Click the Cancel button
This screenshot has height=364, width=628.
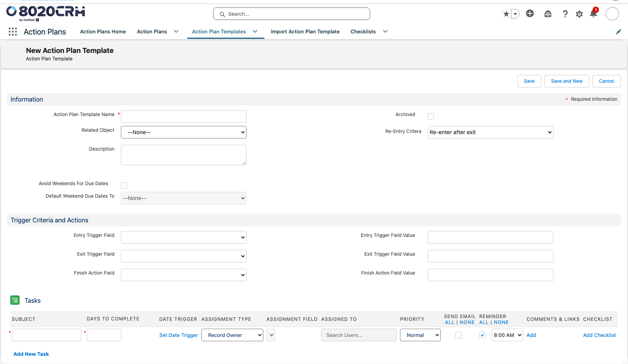coord(606,81)
